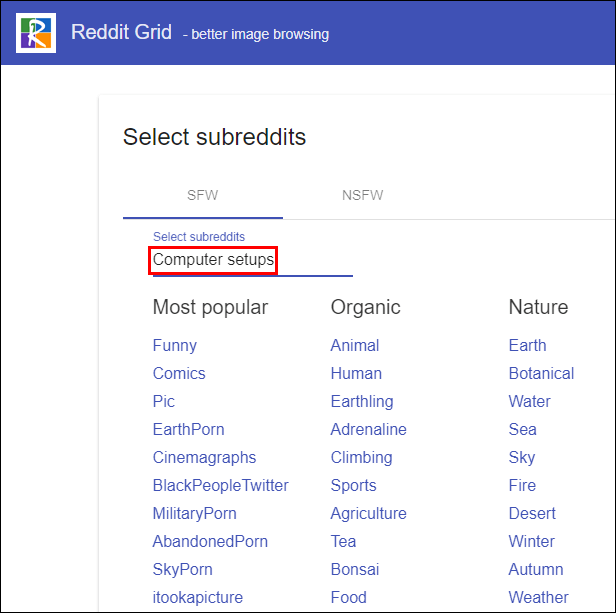The width and height of the screenshot is (616, 613).
Task: Click the Reddit Grid logo icon
Action: [36, 33]
